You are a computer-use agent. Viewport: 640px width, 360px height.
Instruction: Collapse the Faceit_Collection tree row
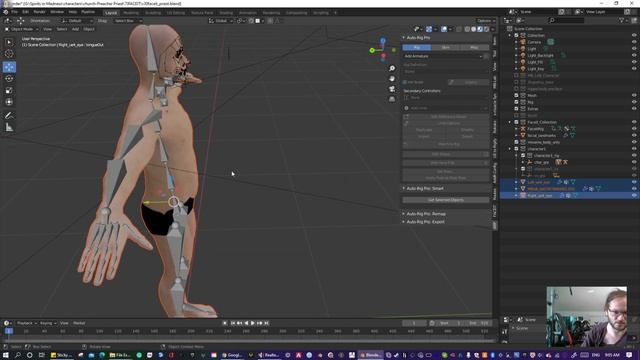[510, 122]
